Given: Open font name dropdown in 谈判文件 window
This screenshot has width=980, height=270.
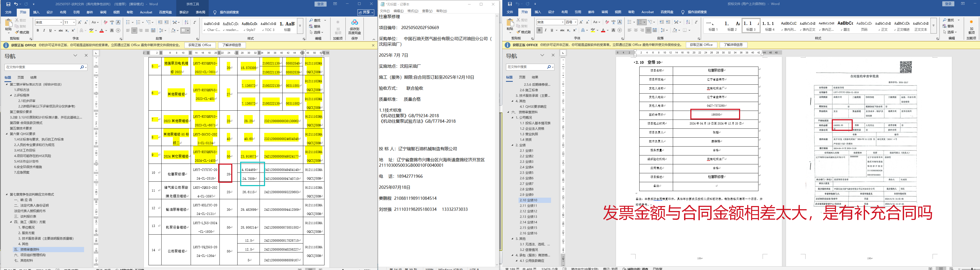Looking at the screenshot, I should [x=61, y=23].
